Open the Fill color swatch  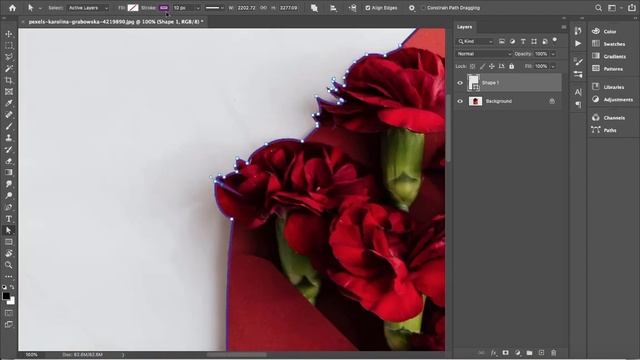coord(133,8)
